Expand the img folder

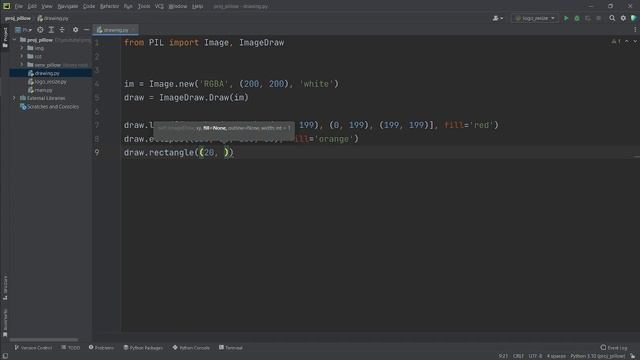click(22, 48)
